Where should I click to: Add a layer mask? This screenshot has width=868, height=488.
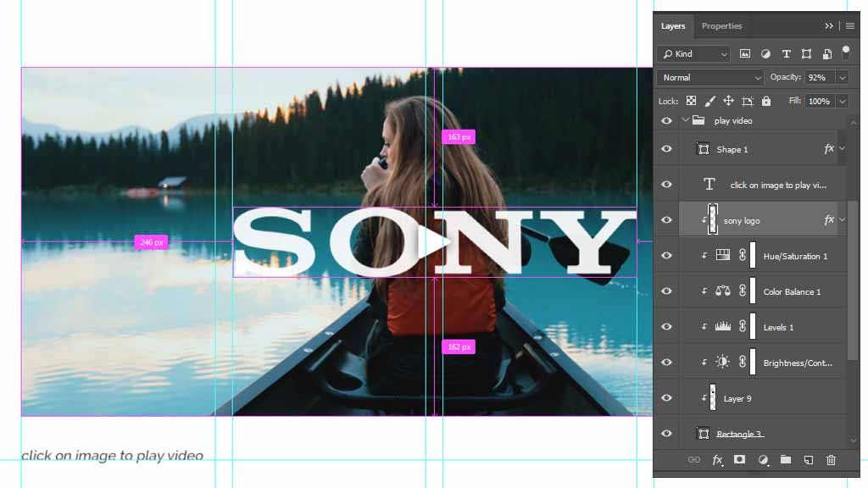pos(739,460)
